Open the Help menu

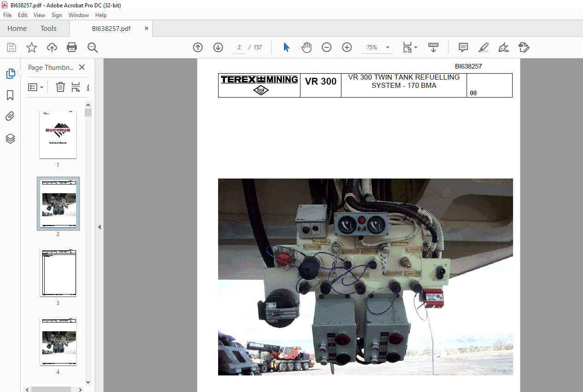point(101,15)
